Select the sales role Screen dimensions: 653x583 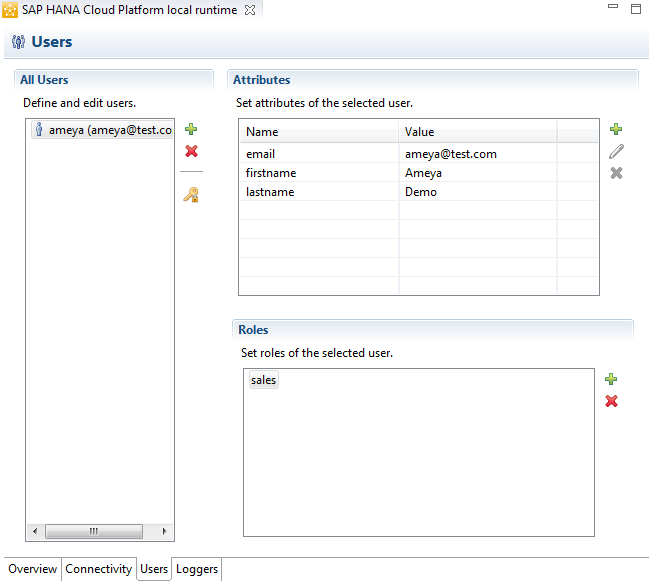264,380
